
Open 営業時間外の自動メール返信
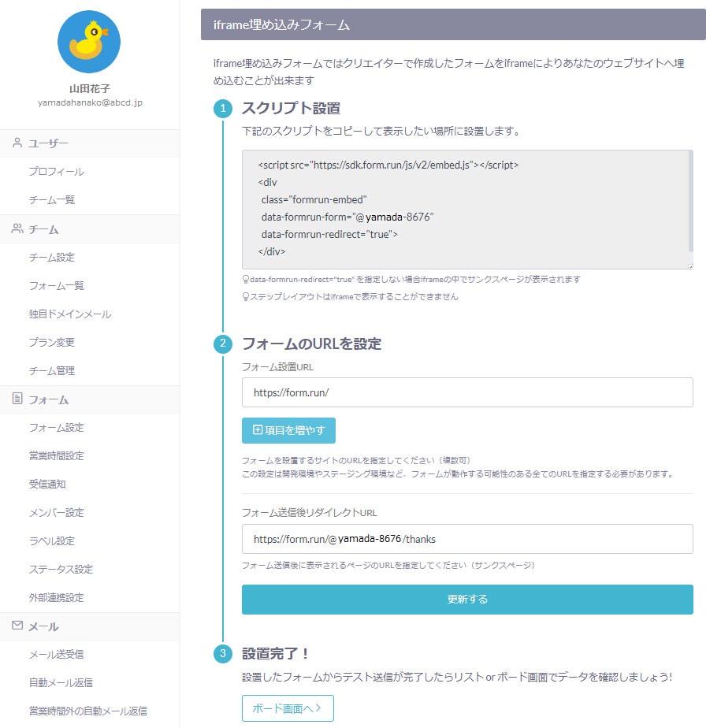[87, 711]
